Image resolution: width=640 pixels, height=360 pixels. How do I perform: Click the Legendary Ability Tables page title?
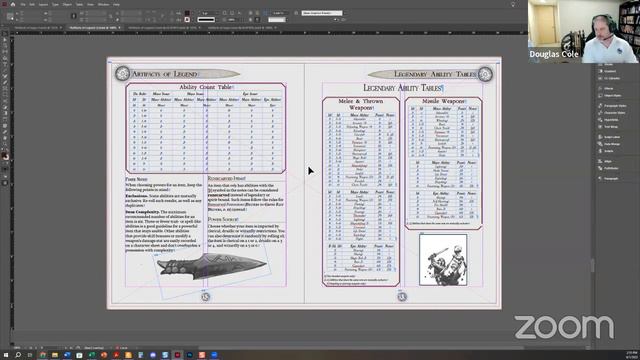(403, 88)
